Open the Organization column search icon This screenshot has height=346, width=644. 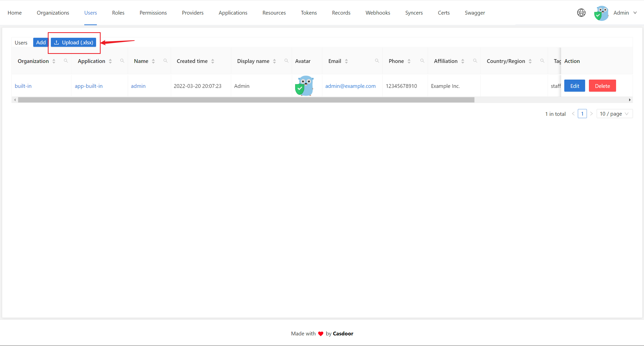(66, 61)
